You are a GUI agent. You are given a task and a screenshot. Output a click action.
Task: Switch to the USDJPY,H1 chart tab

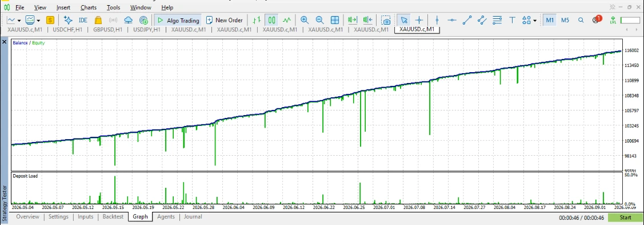(x=147, y=30)
